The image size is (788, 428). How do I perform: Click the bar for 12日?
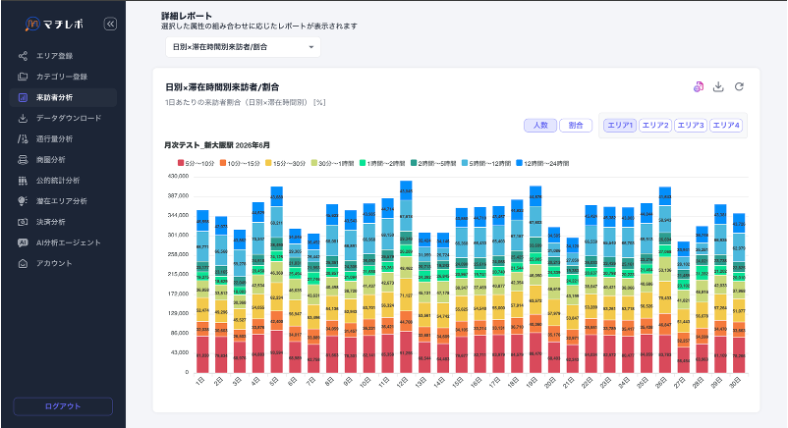(x=406, y=277)
